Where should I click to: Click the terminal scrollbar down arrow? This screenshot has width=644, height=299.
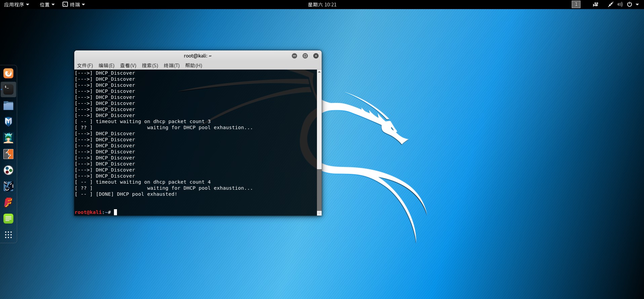[319, 213]
